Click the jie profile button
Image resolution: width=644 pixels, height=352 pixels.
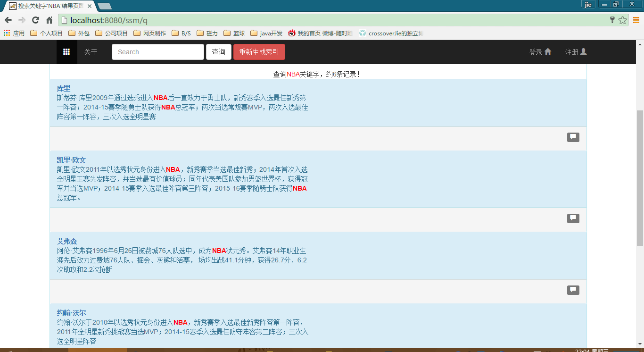(x=588, y=5)
